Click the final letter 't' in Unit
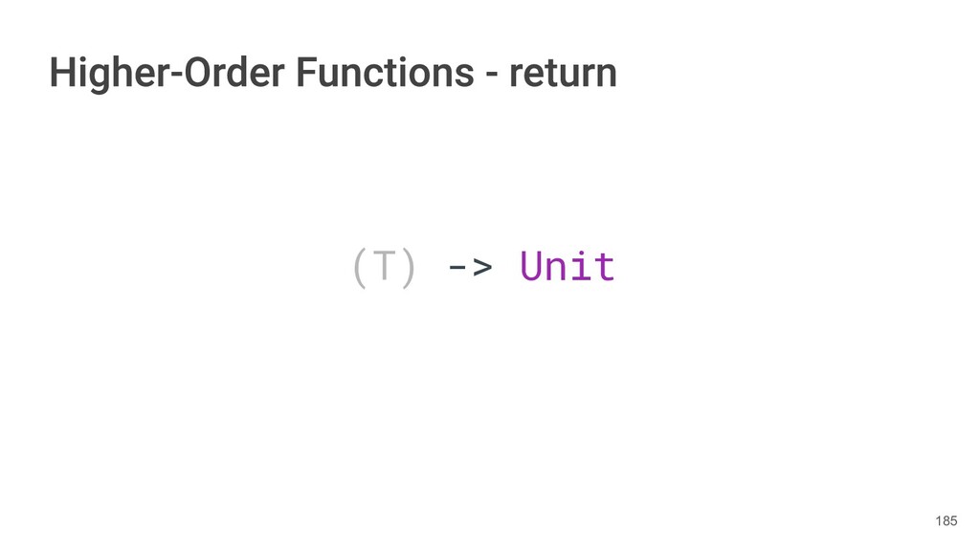 coord(605,268)
